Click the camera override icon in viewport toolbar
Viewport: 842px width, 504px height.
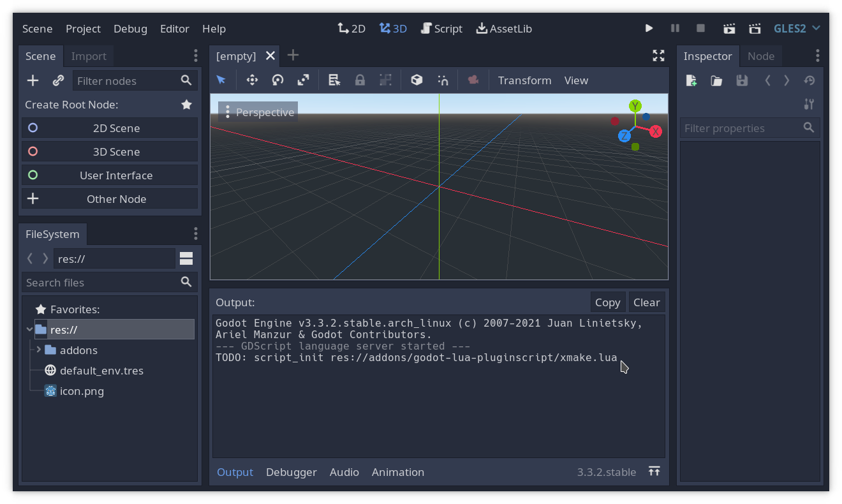pos(473,80)
